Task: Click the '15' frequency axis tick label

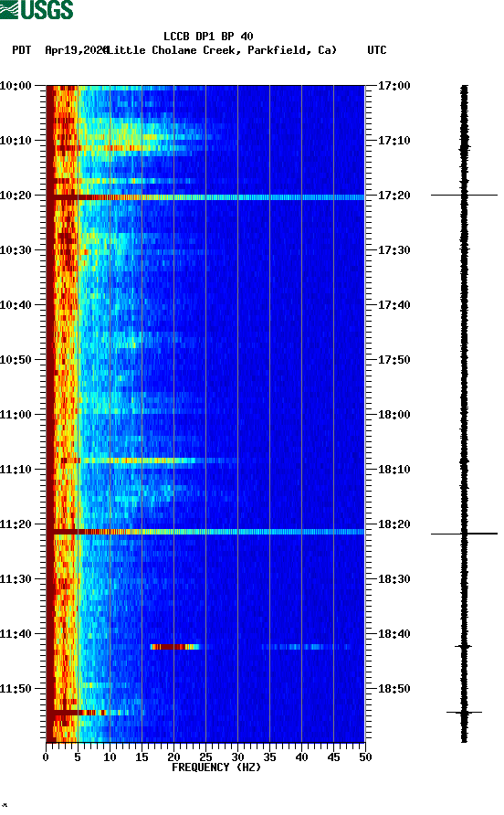Action: click(142, 757)
